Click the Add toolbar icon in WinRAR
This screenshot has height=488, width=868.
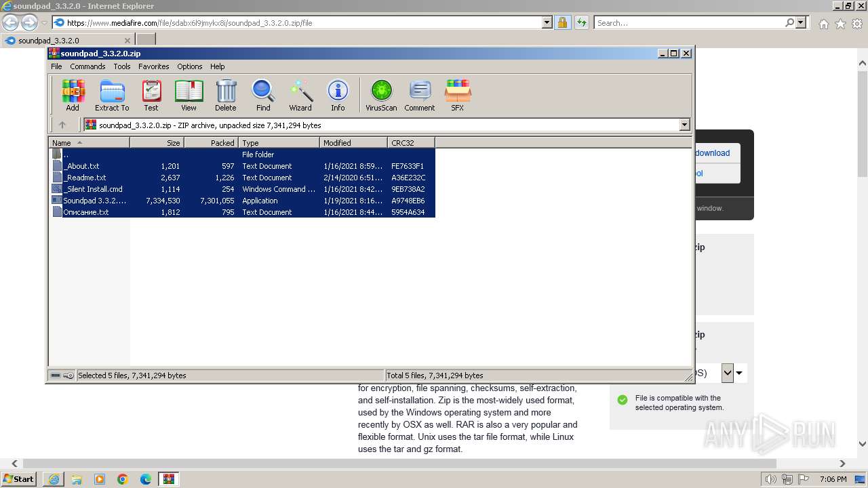point(73,95)
